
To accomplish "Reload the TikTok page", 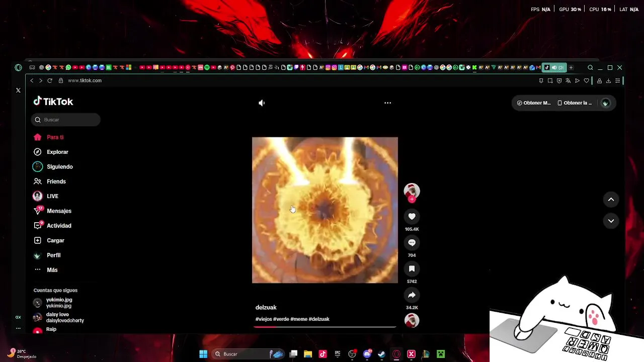I will pyautogui.click(x=50, y=80).
